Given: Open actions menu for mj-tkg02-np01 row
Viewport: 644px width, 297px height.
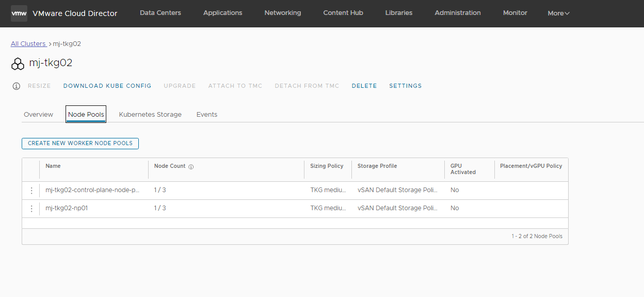Looking at the screenshot, I should point(31,209).
